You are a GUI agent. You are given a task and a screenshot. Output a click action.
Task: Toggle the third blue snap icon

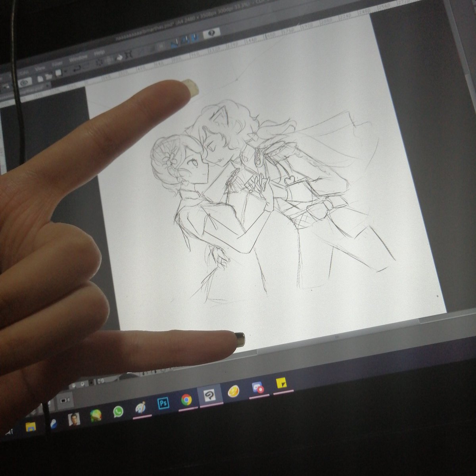coord(195,38)
